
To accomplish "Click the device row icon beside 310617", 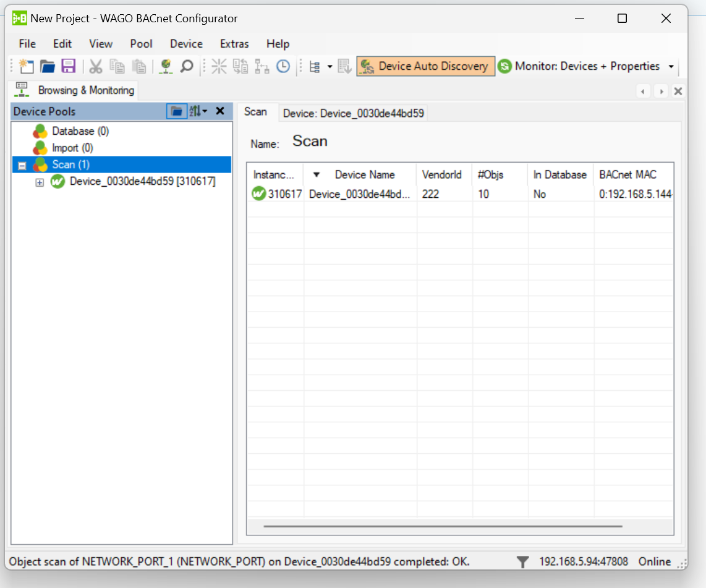I will click(258, 194).
